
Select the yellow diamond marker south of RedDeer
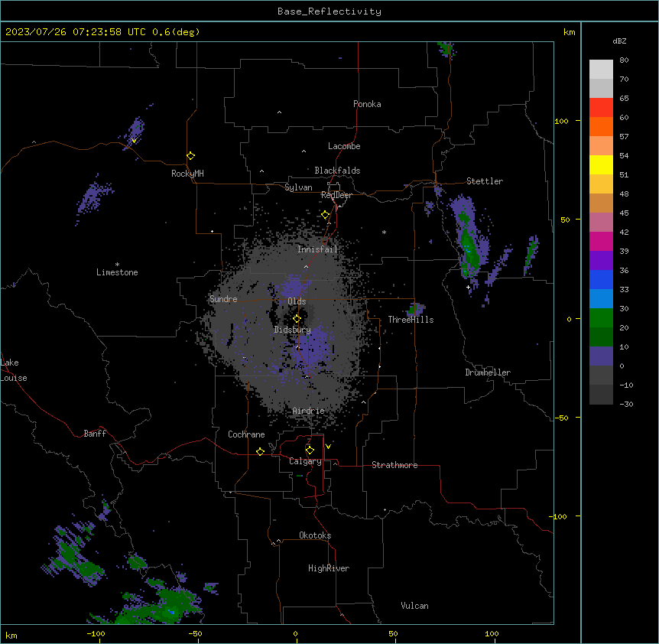pyautogui.click(x=326, y=215)
